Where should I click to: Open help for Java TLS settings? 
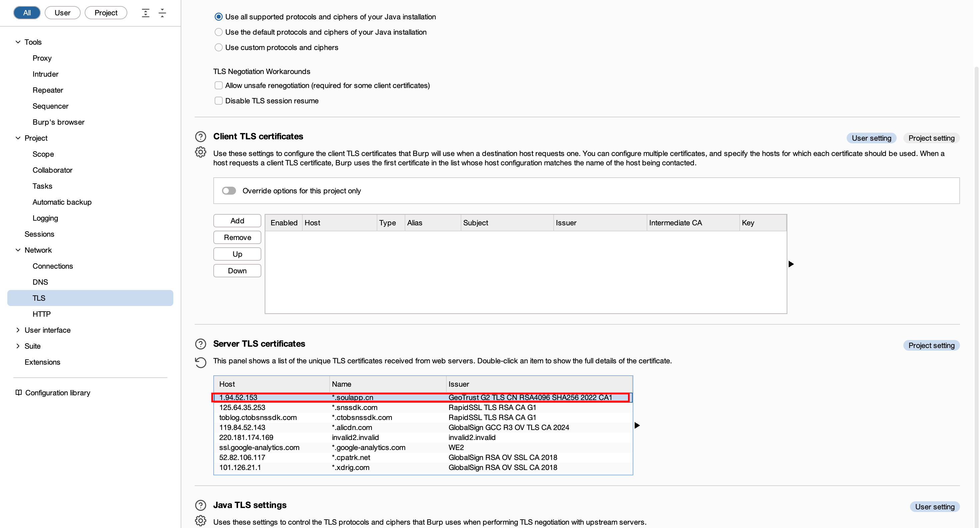tap(200, 505)
